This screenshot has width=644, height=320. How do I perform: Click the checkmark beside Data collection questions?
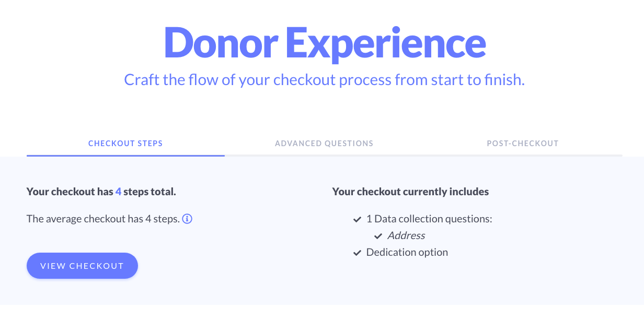(x=358, y=219)
